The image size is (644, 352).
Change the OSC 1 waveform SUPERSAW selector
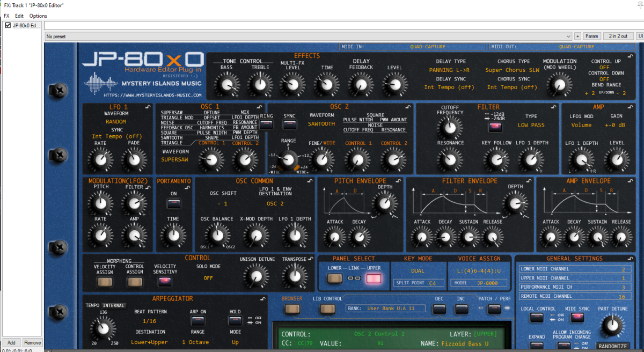(174, 159)
